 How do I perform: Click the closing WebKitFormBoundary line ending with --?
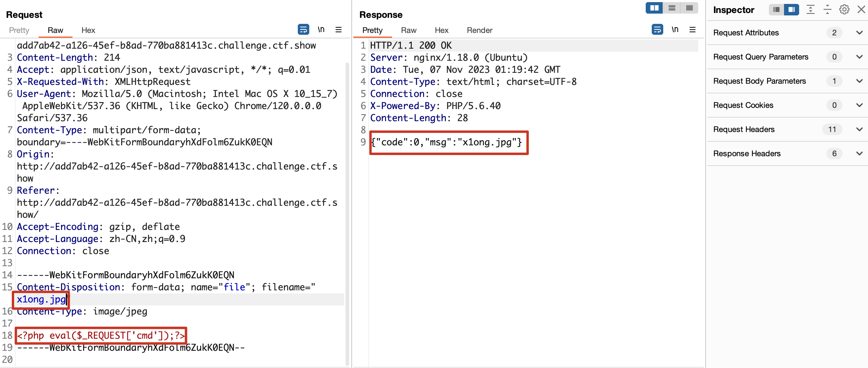click(x=131, y=347)
